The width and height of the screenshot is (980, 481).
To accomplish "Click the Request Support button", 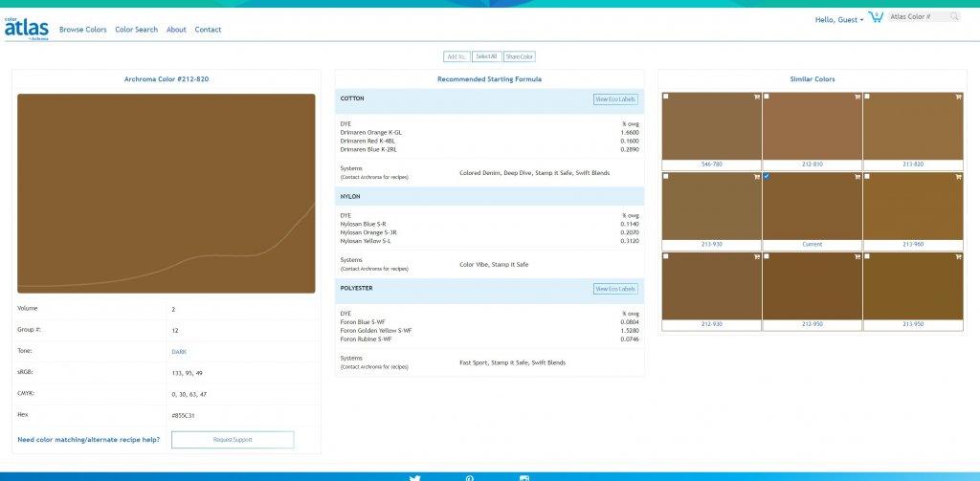I will click(233, 440).
